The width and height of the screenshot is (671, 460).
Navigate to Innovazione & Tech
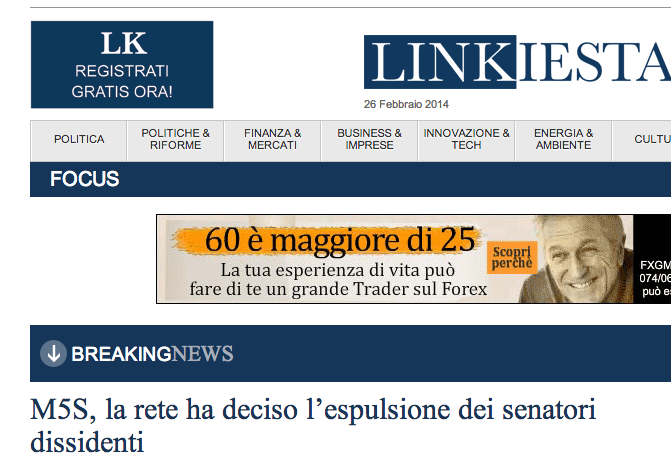466,139
